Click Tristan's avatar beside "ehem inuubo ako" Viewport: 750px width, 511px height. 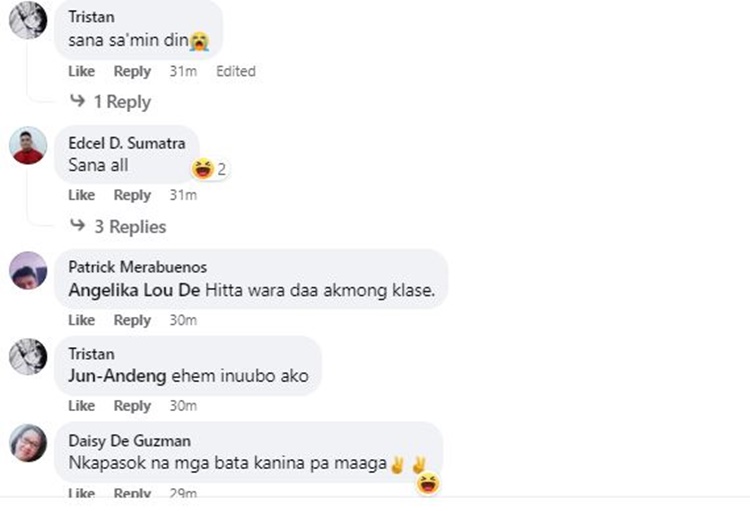click(x=28, y=357)
